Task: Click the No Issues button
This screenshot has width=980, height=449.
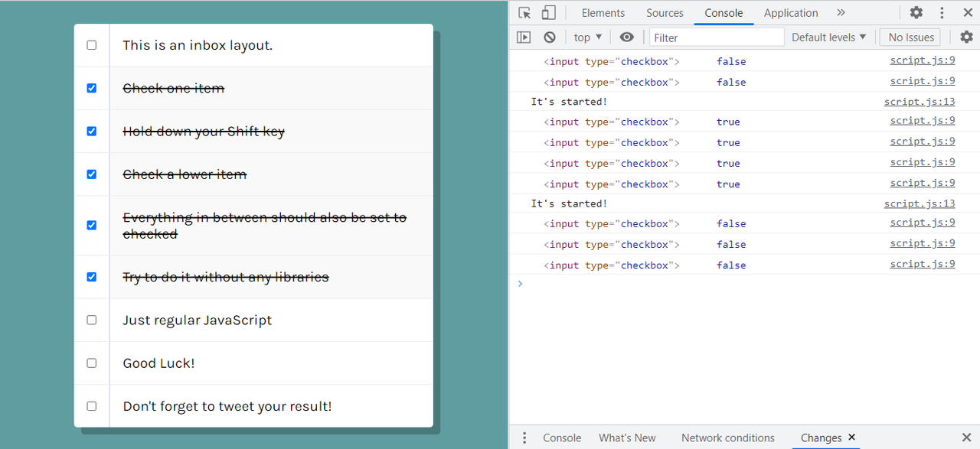Action: pyautogui.click(x=910, y=37)
